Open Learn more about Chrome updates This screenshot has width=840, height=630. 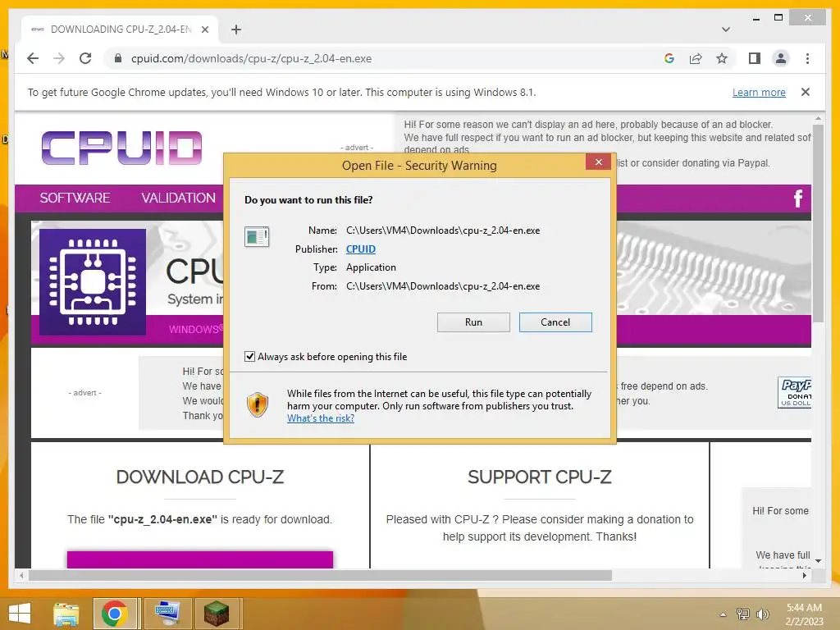pos(759,92)
